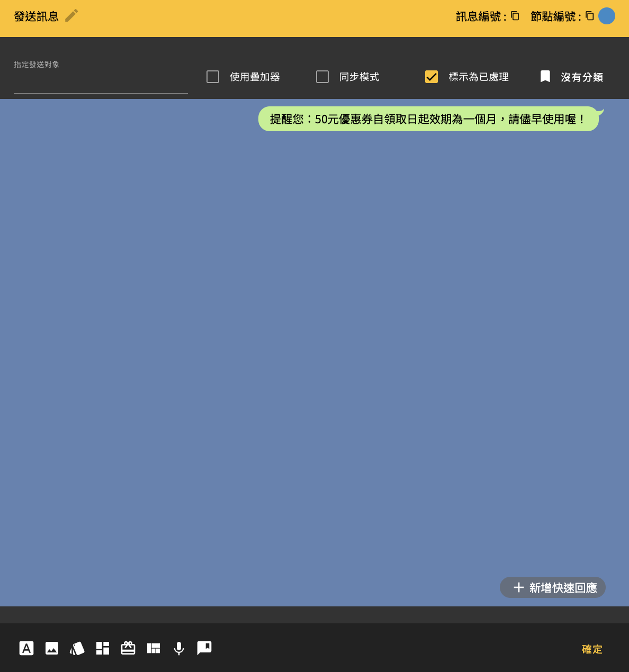
Task: Copy the 節點編號 with its copy icon
Action: pyautogui.click(x=589, y=16)
